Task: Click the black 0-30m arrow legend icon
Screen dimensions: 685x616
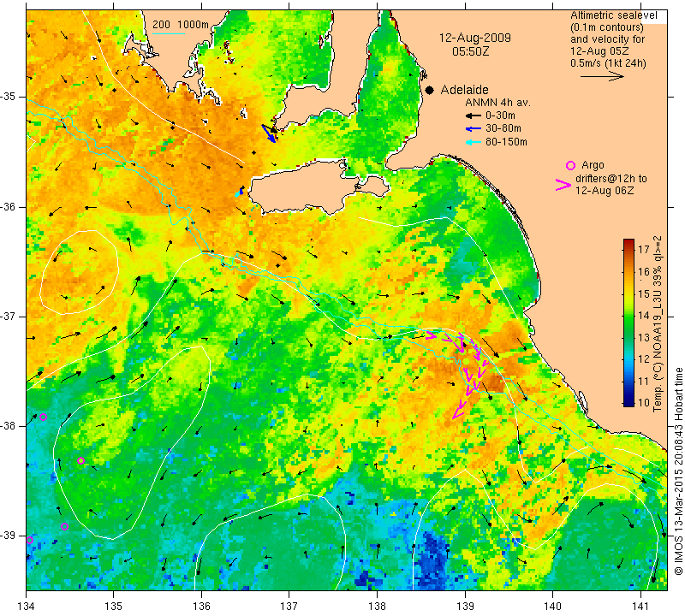Action: (x=474, y=116)
